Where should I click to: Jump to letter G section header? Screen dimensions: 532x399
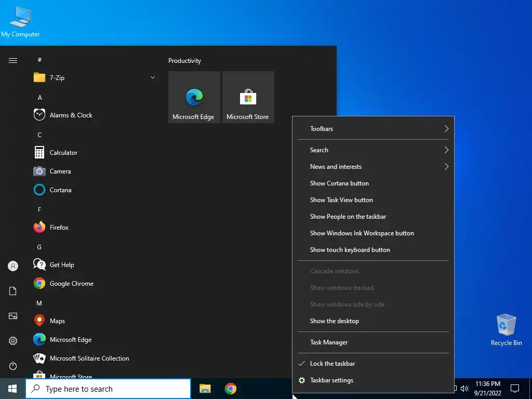[39, 247]
